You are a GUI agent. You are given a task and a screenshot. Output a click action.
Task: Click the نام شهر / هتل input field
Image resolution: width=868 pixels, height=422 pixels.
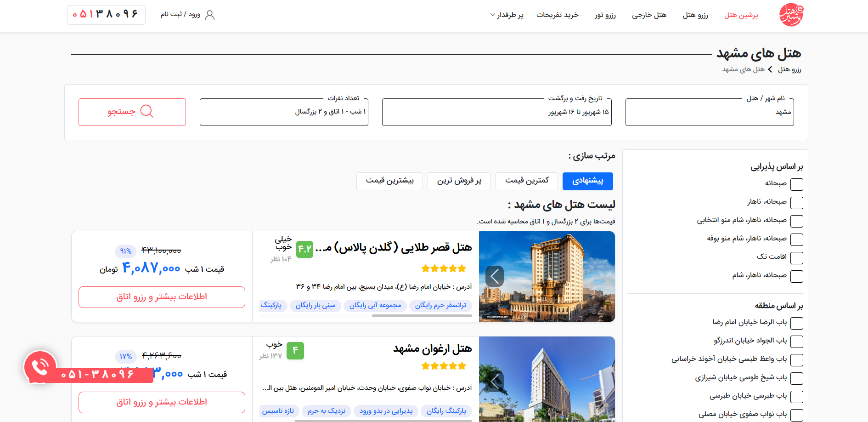point(710,112)
